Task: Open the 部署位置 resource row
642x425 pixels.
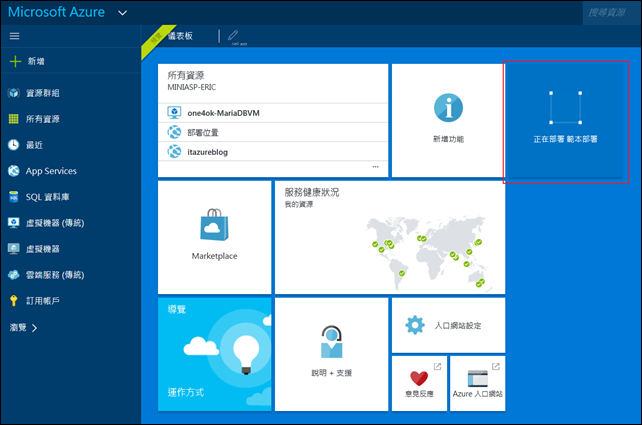Action: (x=273, y=132)
